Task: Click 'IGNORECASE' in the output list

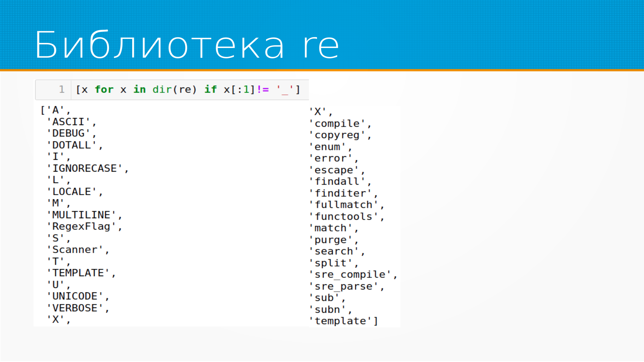Action: click(85, 168)
